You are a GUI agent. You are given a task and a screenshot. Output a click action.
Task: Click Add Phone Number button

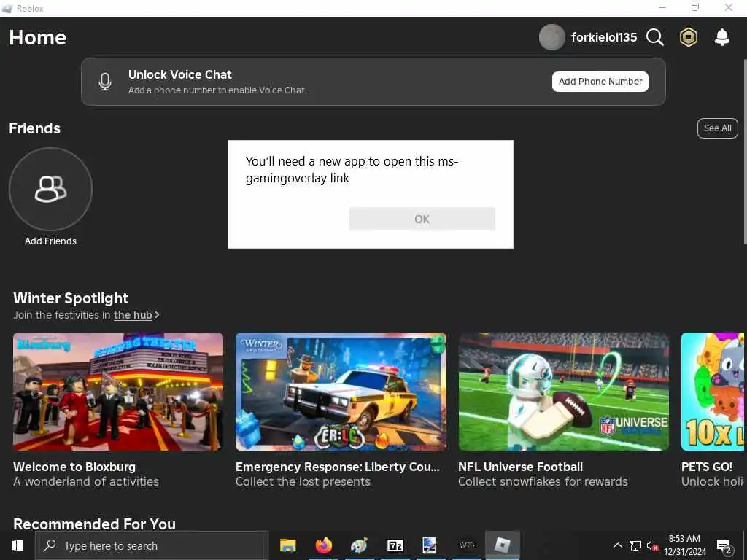coord(600,82)
